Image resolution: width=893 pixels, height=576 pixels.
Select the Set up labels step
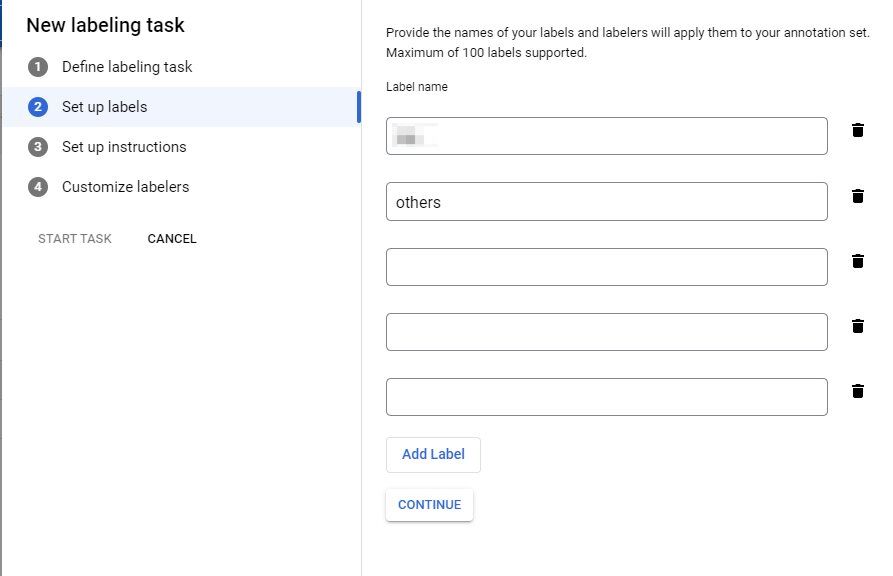(104, 107)
